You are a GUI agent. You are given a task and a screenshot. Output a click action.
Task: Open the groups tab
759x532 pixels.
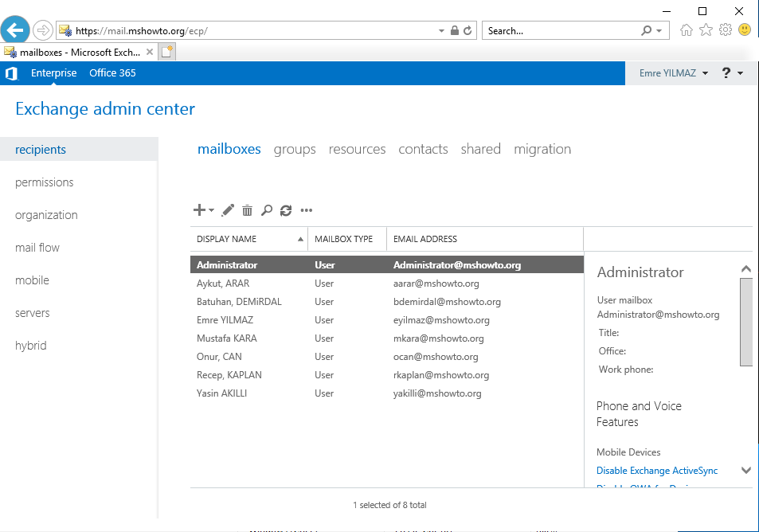(295, 149)
